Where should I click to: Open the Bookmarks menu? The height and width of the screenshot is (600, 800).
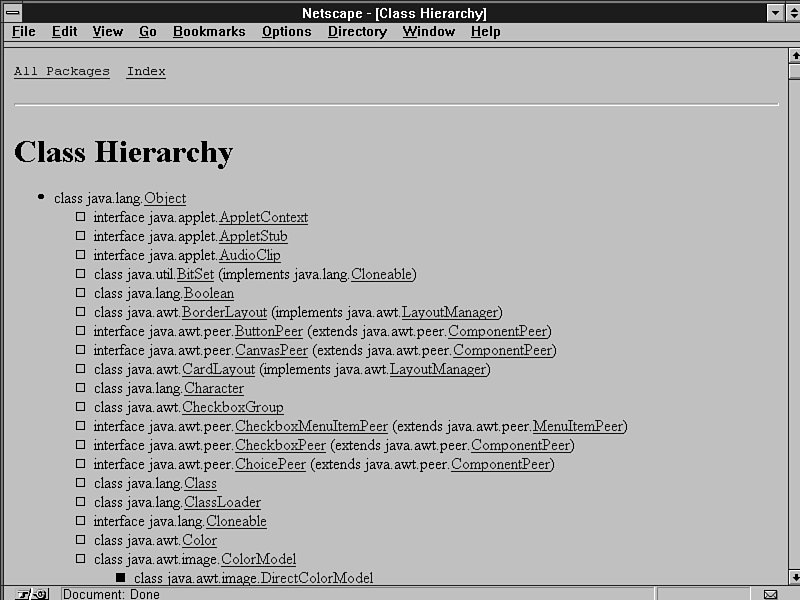(209, 32)
